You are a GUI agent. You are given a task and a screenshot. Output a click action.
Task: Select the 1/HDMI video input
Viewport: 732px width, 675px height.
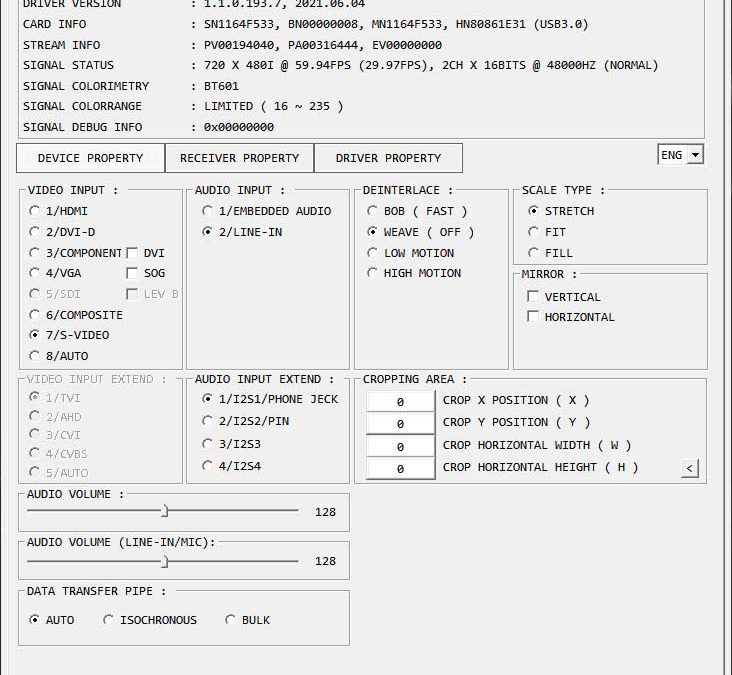pos(35,211)
